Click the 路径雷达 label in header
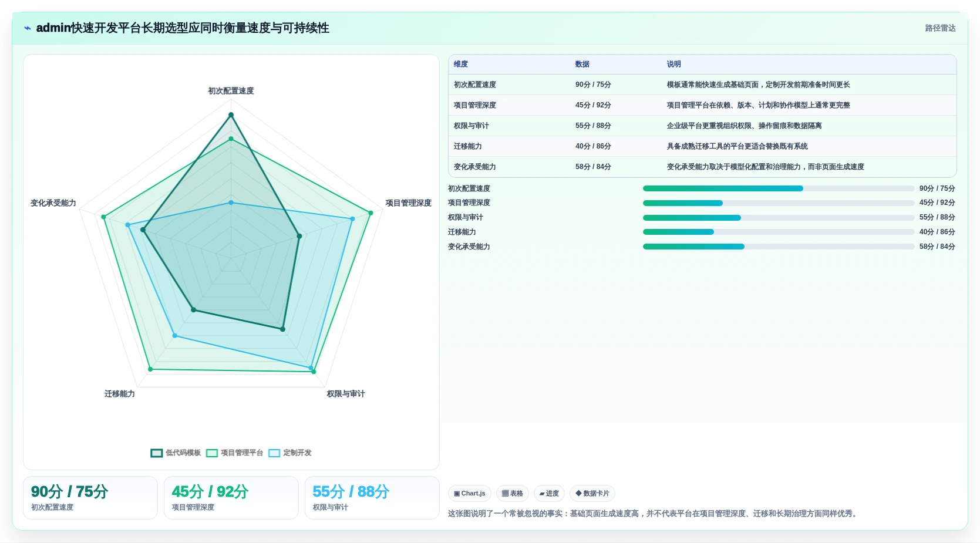Viewport: 980px width, 543px height. (x=940, y=28)
